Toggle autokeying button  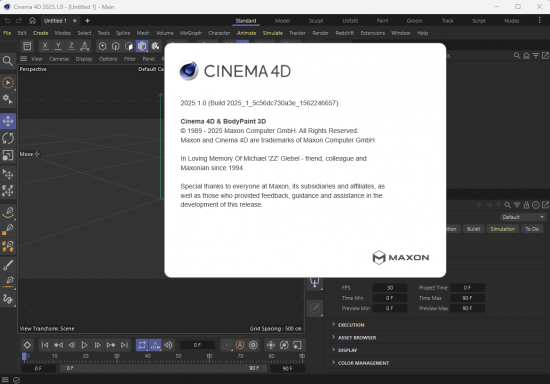(x=240, y=345)
